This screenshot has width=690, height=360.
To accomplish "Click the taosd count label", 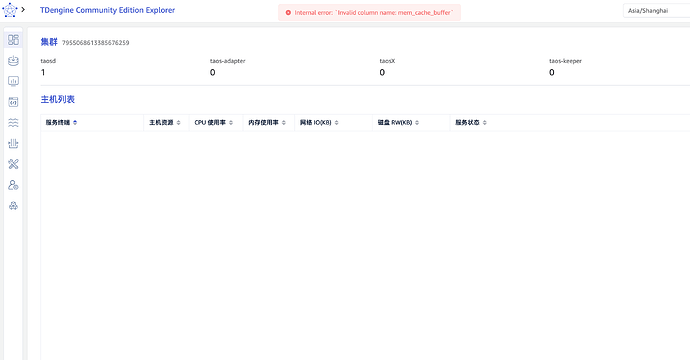I will [48, 61].
